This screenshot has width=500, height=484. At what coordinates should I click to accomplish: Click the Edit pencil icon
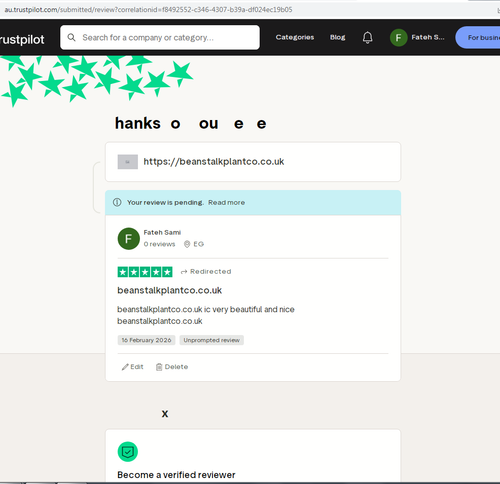point(125,367)
